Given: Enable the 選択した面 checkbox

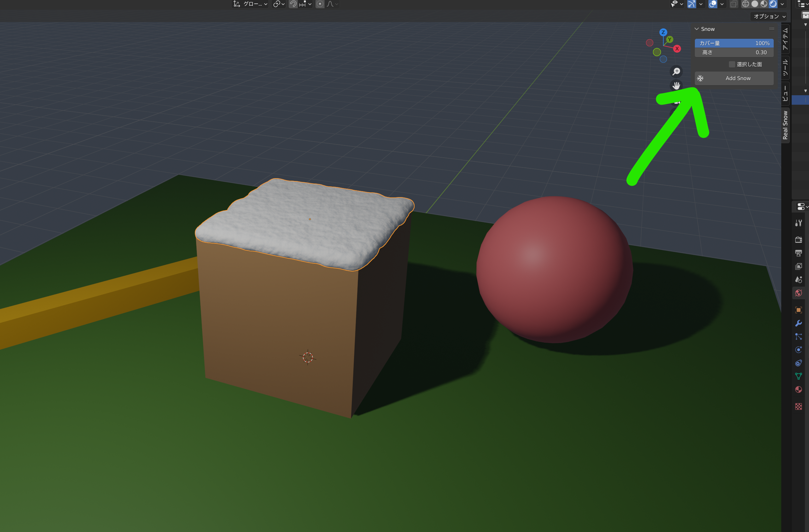Looking at the screenshot, I should point(732,64).
